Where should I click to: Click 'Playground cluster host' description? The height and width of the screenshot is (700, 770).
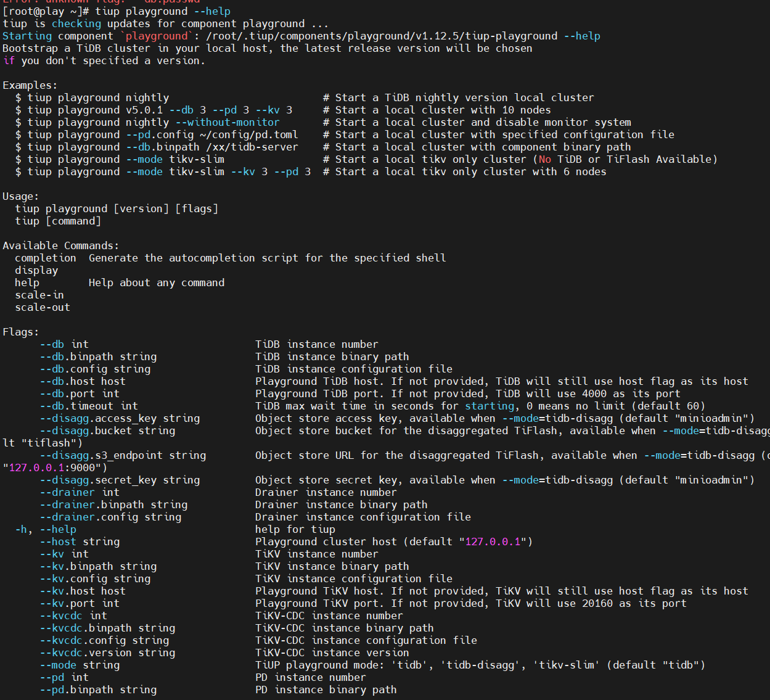pos(326,541)
